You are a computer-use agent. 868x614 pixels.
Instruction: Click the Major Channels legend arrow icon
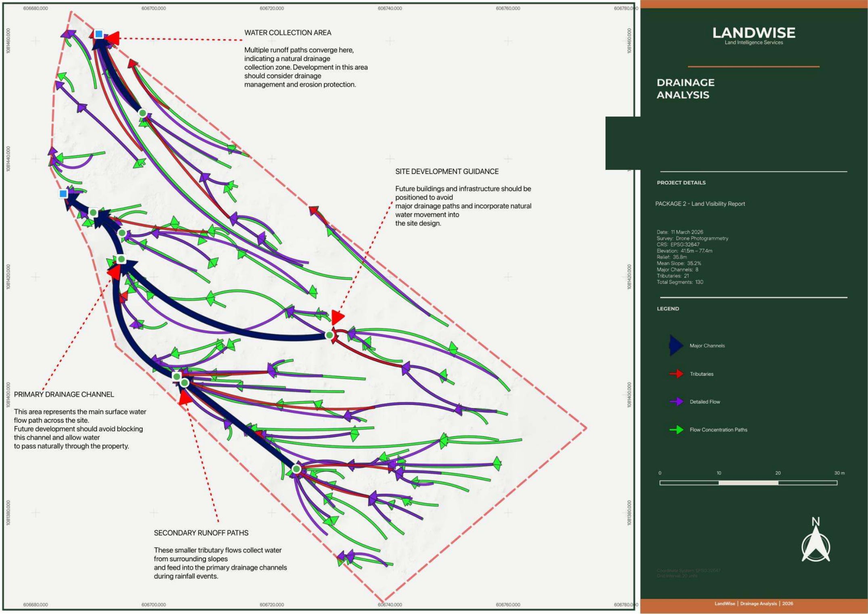[676, 346]
